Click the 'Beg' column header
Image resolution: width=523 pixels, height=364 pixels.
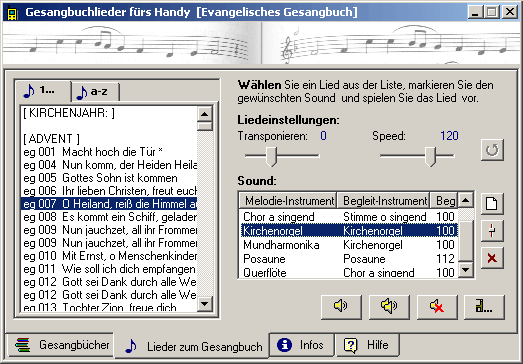[x=444, y=201]
